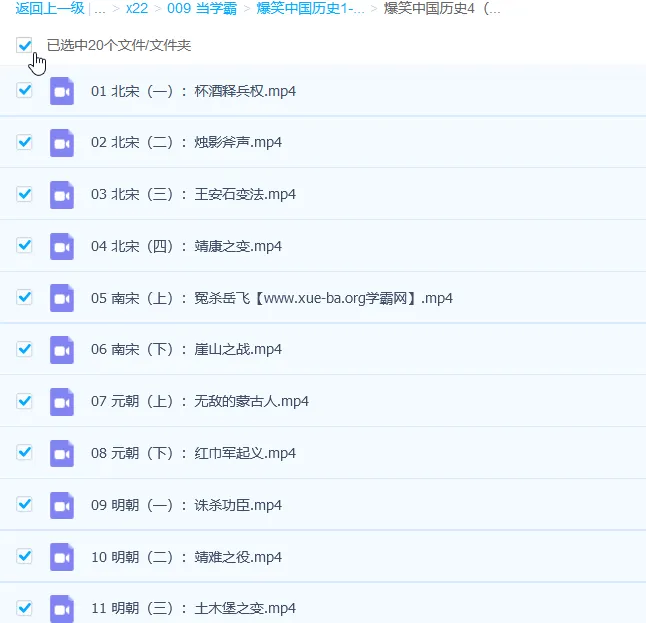Click video icon for 11 明朝 土木堡之变

pyautogui.click(x=62, y=608)
